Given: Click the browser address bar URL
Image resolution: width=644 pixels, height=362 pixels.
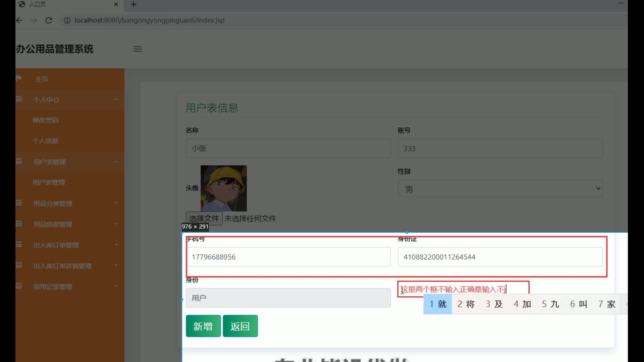Looking at the screenshot, I should pyautogui.click(x=149, y=20).
